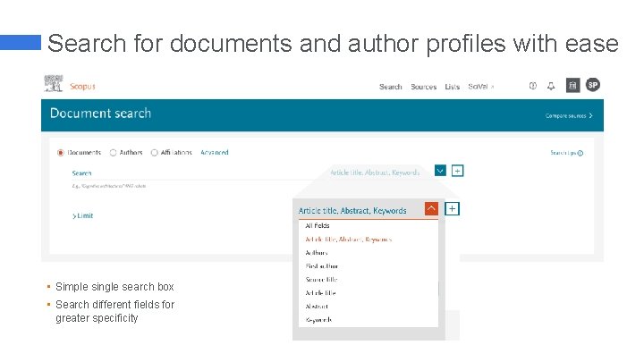Click the plus icon to add search field

coord(458,171)
